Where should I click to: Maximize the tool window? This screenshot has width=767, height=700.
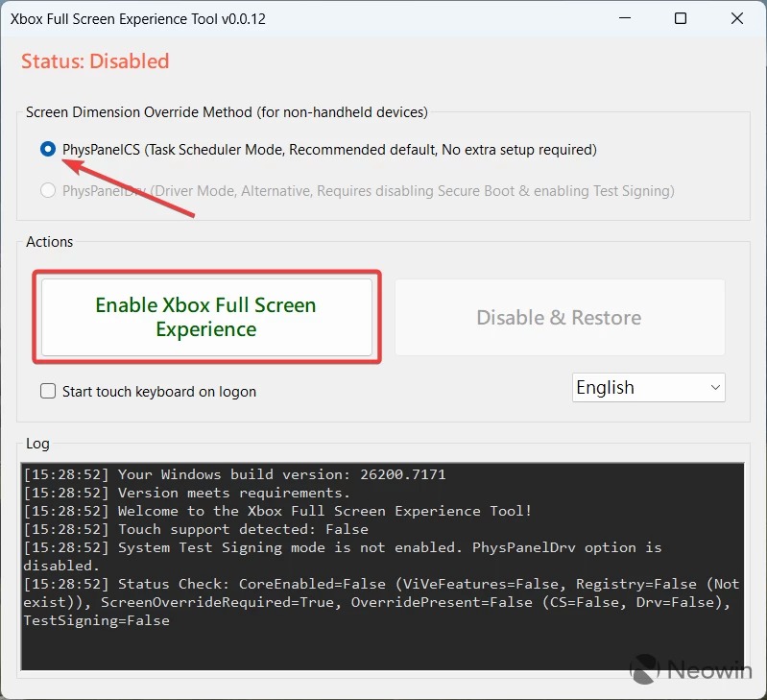681,19
